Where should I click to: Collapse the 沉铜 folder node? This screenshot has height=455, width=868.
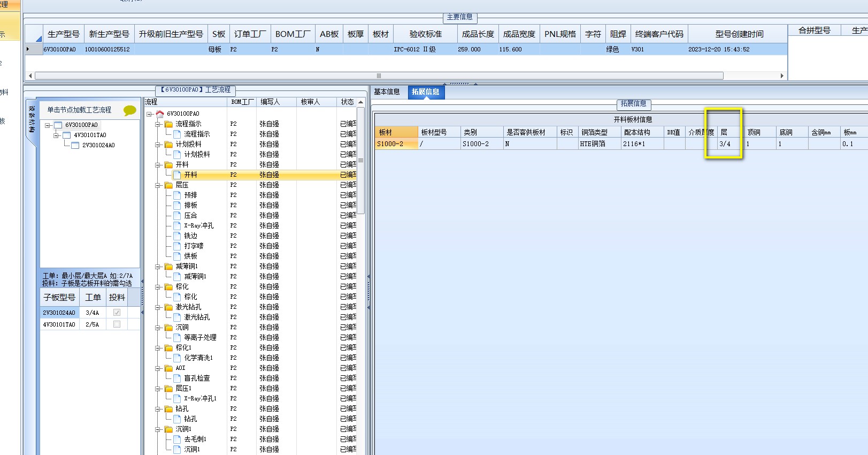pyautogui.click(x=158, y=328)
